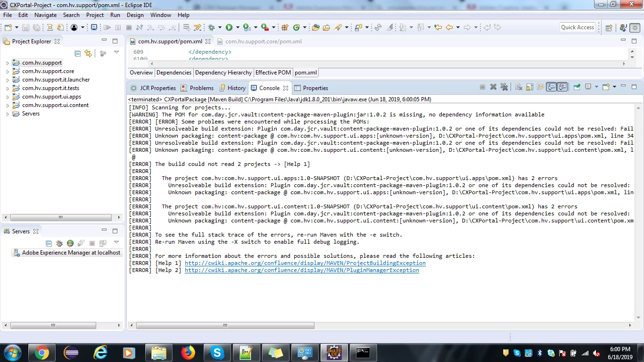Click the command prompt taskbar icon
644x362 pixels.
pos(363,353)
